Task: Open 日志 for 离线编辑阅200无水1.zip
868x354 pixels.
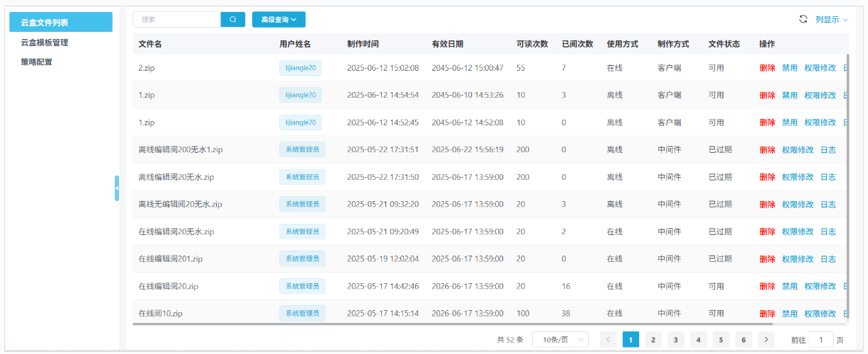Action: click(x=828, y=150)
